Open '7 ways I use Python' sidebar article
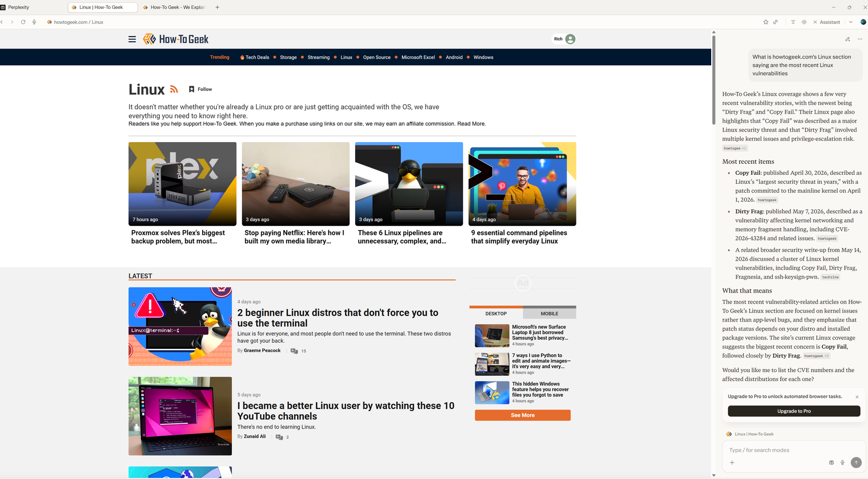This screenshot has height=479, width=868. (x=541, y=361)
